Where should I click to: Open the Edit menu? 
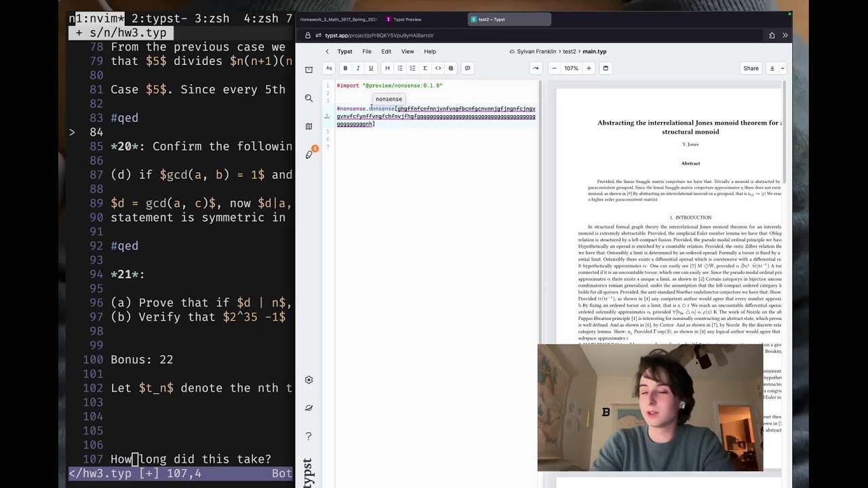(x=386, y=52)
